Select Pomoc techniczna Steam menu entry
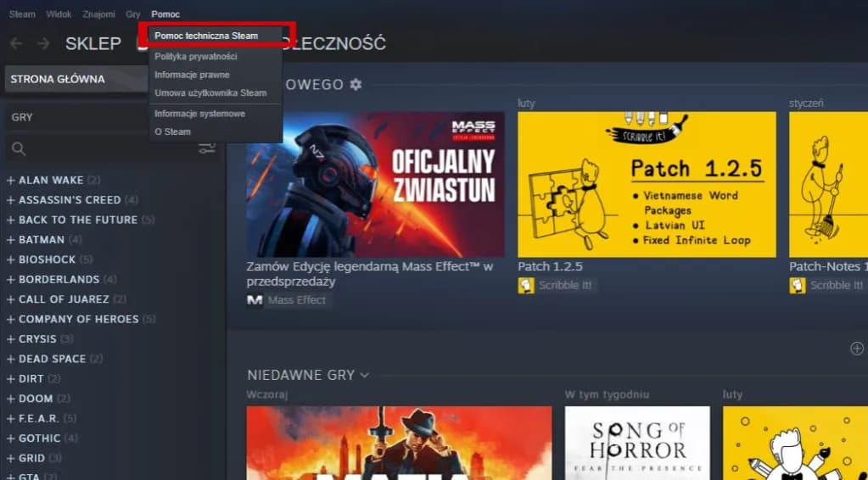The width and height of the screenshot is (868, 480). [x=206, y=36]
